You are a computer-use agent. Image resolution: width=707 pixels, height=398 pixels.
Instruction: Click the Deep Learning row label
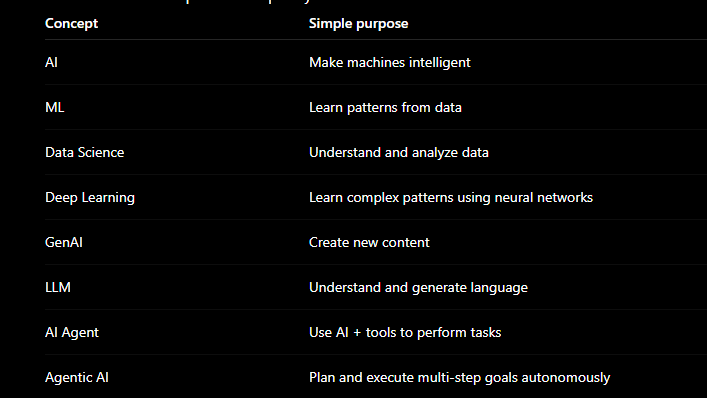point(90,197)
